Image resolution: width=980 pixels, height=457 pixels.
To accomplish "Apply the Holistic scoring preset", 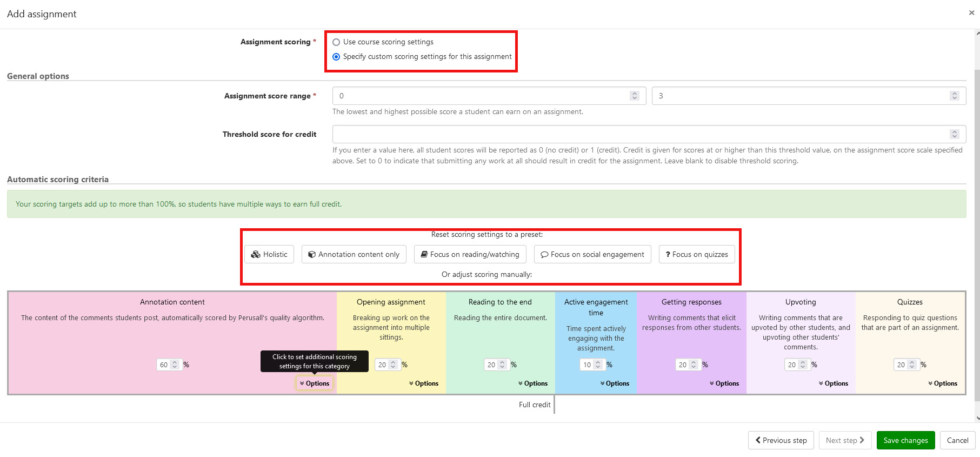I will (x=269, y=254).
